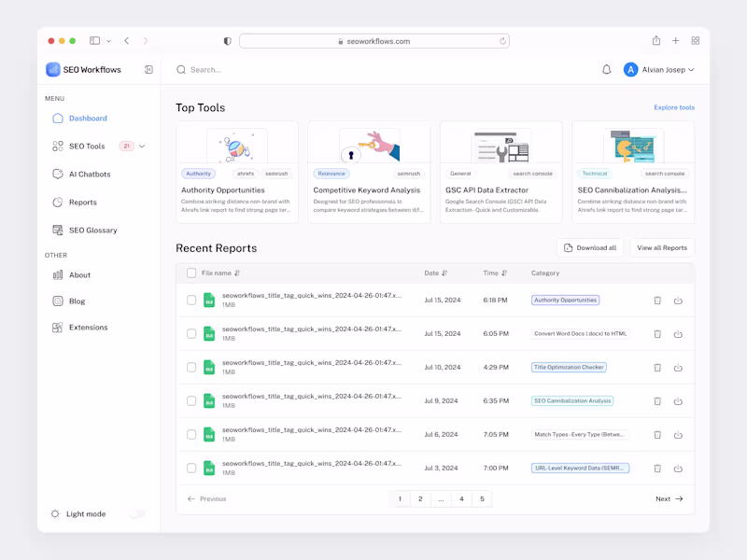
Task: Check the Title Optimization Checker report row
Action: [191, 367]
